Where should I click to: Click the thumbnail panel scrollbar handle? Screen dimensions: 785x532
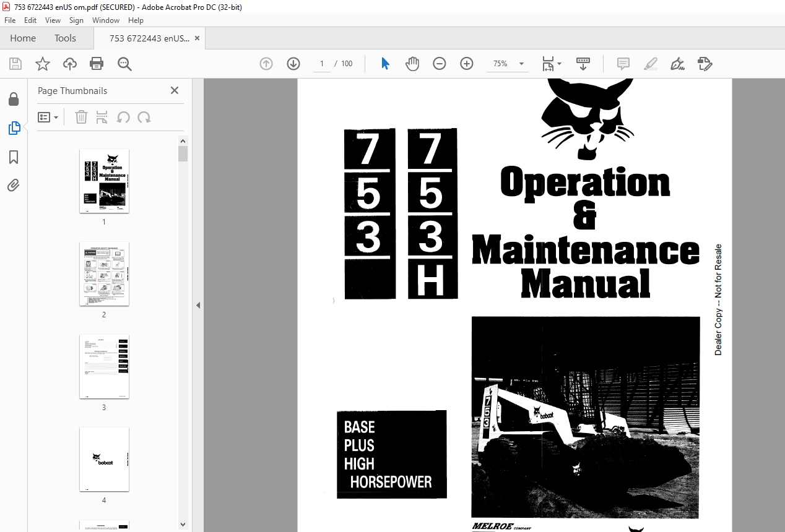[x=183, y=153]
